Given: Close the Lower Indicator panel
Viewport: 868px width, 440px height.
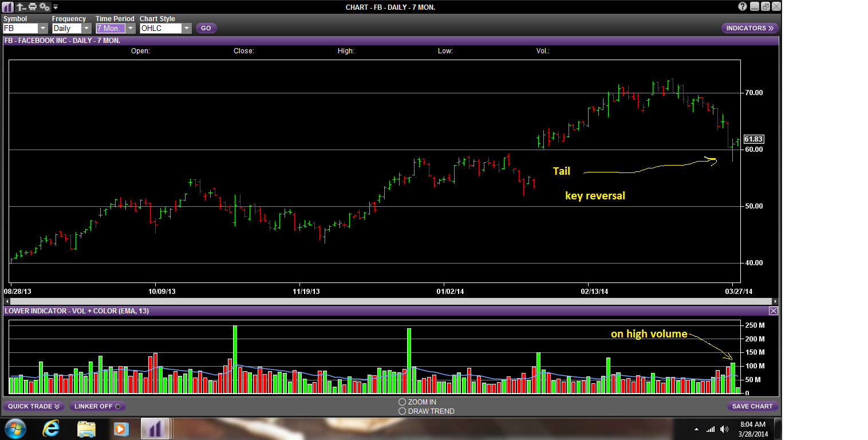Looking at the screenshot, I should click(x=773, y=311).
